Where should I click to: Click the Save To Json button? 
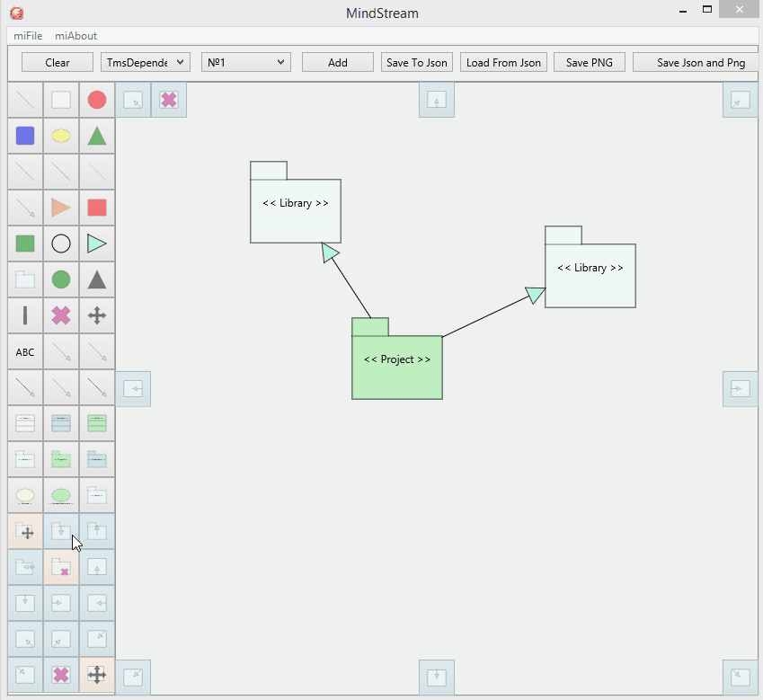[417, 62]
